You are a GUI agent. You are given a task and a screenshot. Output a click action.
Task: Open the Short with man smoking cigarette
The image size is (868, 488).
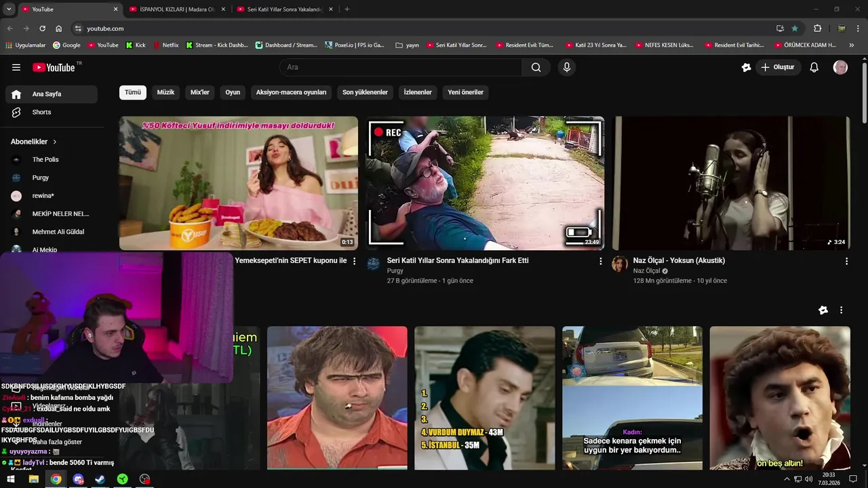[x=337, y=398]
